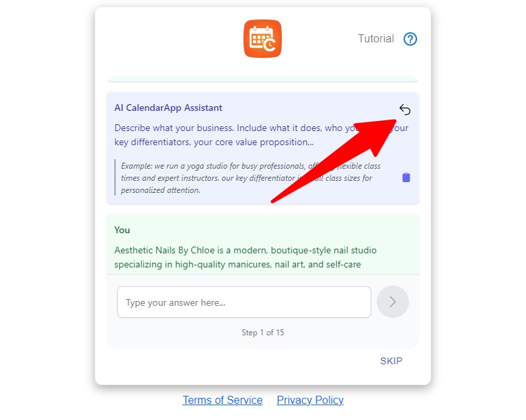Image resolution: width=526 pixels, height=420 pixels.
Task: Click the 'Step 1 of 15' progress label
Action: [263, 333]
